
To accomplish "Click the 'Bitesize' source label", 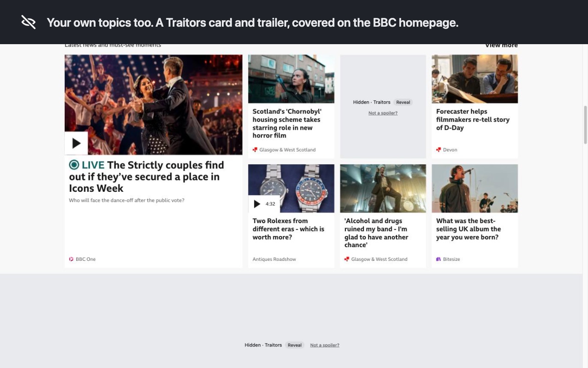I will [x=451, y=259].
